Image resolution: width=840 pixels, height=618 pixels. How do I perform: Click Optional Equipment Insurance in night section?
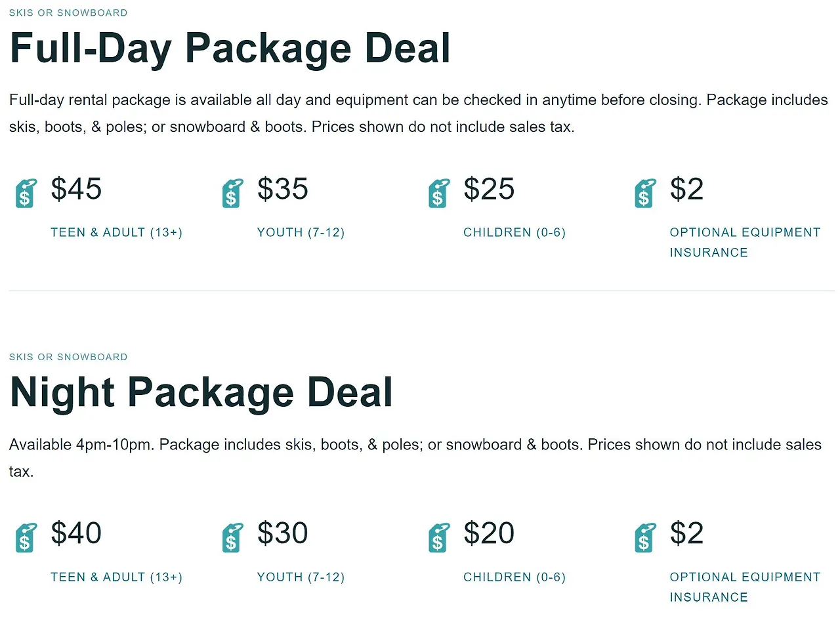coord(745,587)
